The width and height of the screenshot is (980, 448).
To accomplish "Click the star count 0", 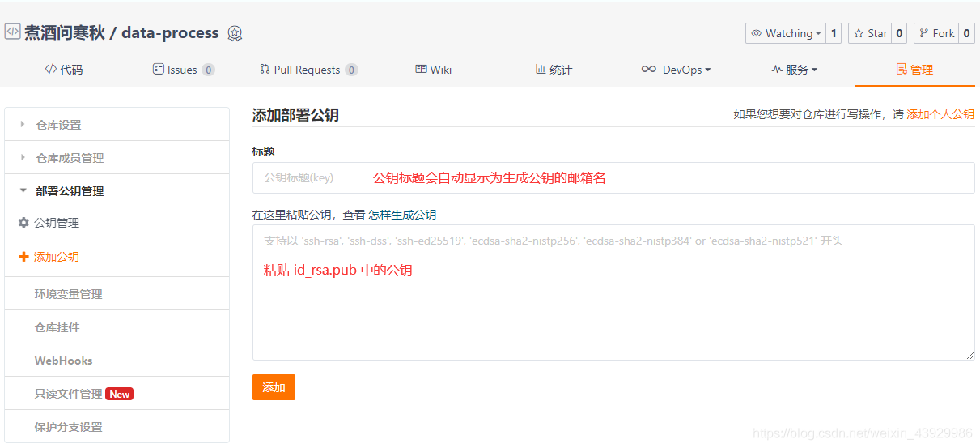I will (x=898, y=33).
